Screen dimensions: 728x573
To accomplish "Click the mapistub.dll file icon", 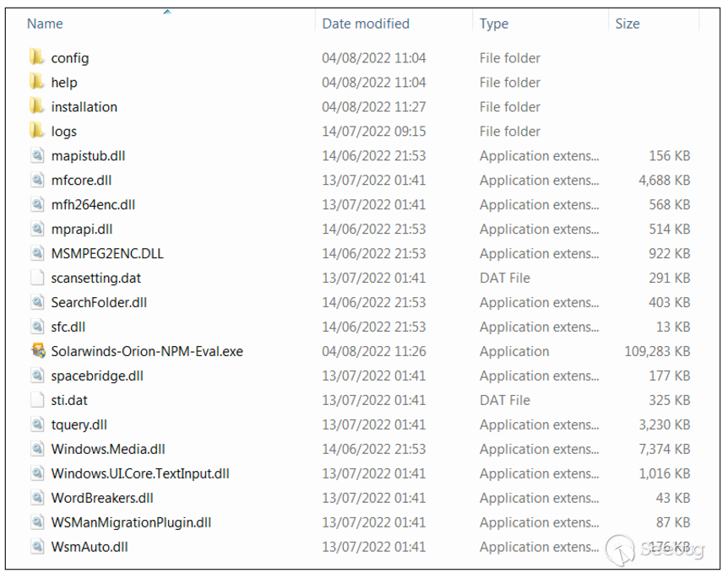I will (37, 155).
